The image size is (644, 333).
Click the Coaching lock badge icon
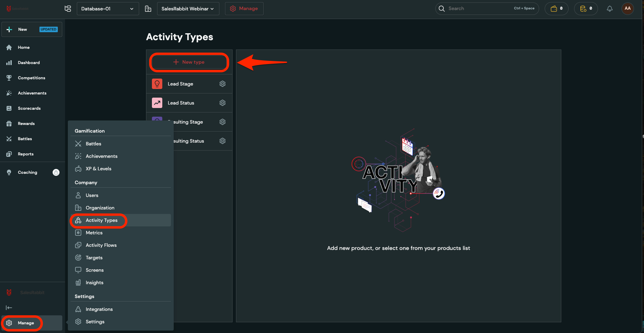click(56, 172)
